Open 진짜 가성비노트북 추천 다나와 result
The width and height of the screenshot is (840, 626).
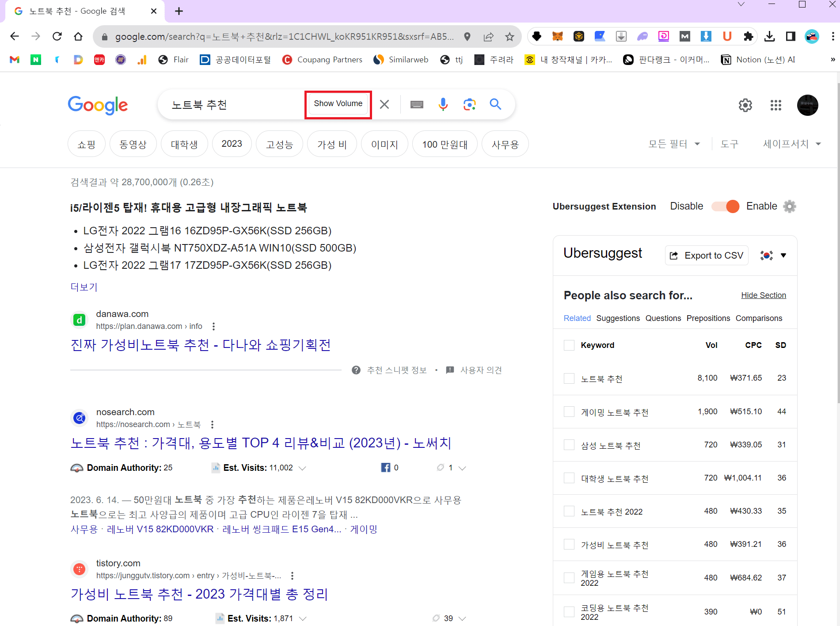click(x=201, y=345)
